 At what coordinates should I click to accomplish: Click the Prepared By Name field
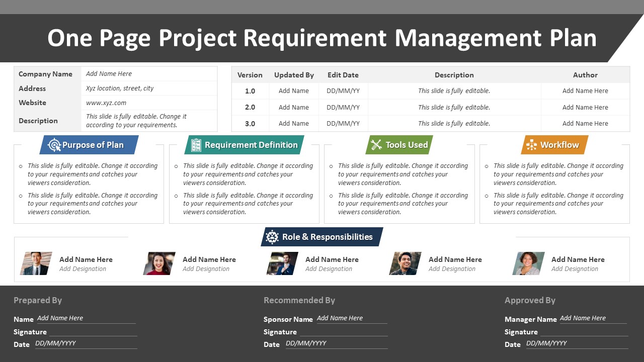click(86, 318)
